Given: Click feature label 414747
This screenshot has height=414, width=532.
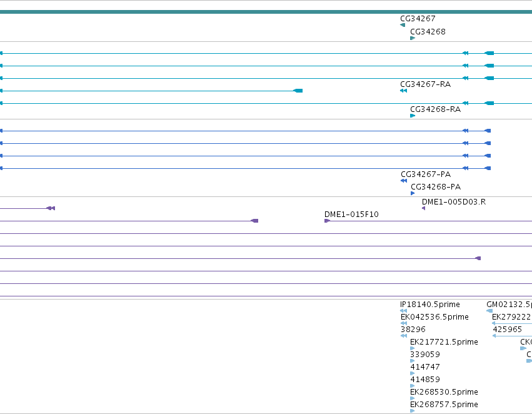Looking at the screenshot, I should pos(425,367).
